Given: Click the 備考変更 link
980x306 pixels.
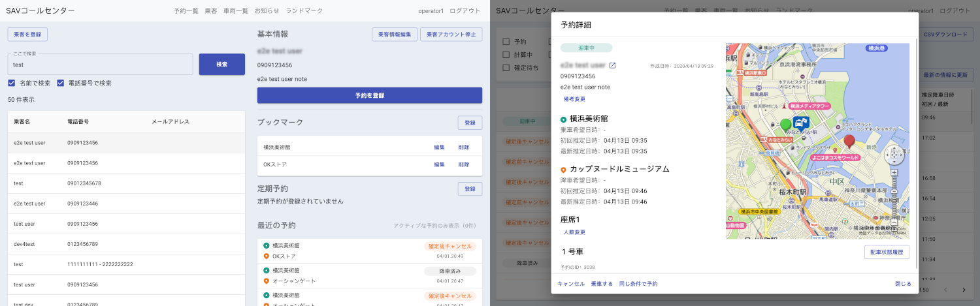Looking at the screenshot, I should click(x=574, y=99).
